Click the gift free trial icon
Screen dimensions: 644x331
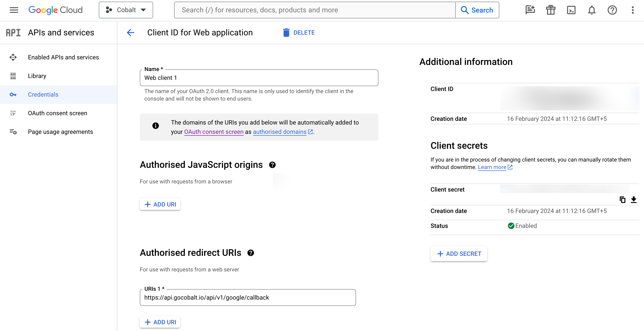pyautogui.click(x=551, y=10)
